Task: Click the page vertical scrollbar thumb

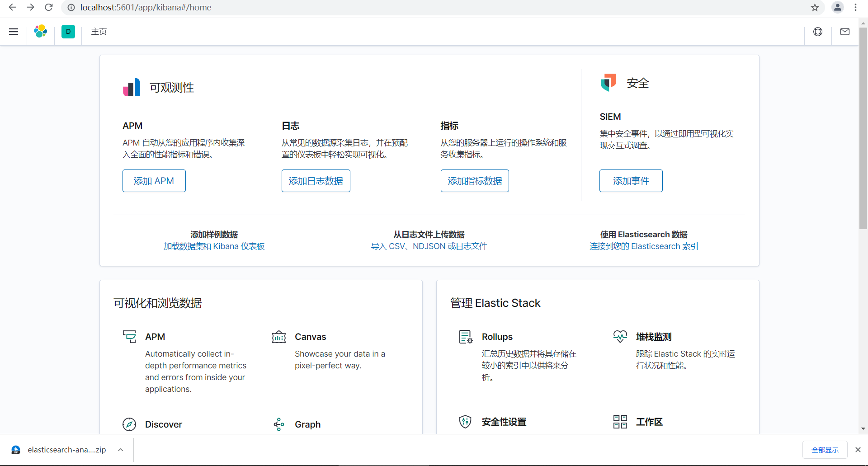Action: [x=863, y=129]
